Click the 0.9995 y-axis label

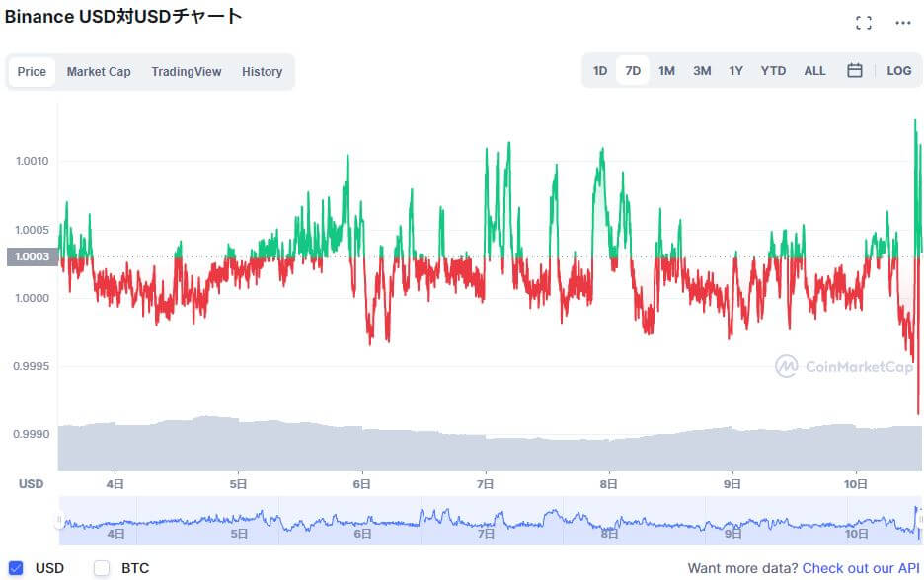tap(32, 366)
